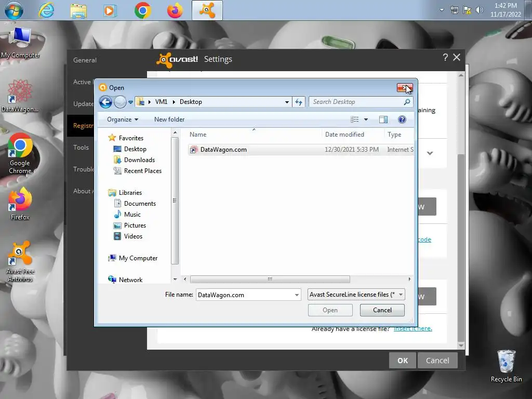Viewport: 532px width, 399px height.
Task: Open the volume speaker tray icon
Action: pyautogui.click(x=479, y=10)
